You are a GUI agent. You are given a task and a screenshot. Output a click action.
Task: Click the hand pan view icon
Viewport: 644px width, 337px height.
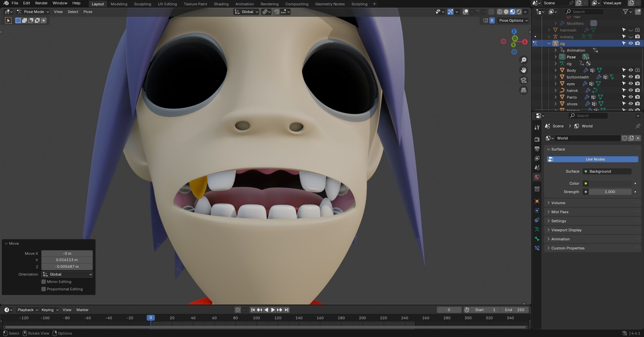523,70
